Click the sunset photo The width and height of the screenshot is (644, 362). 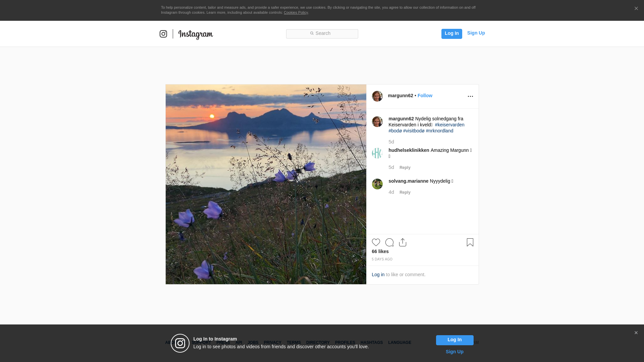(x=266, y=184)
